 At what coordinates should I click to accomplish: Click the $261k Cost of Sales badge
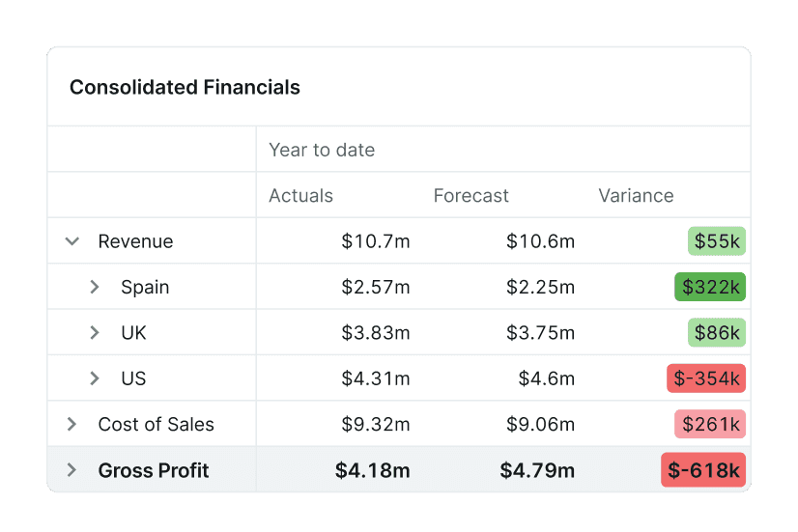coord(709,424)
